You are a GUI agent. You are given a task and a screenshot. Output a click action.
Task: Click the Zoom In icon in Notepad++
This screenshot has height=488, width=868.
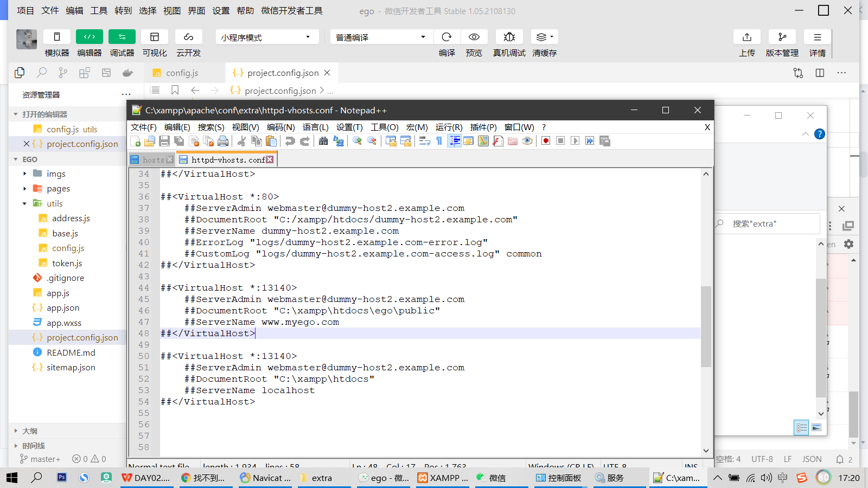(x=357, y=142)
